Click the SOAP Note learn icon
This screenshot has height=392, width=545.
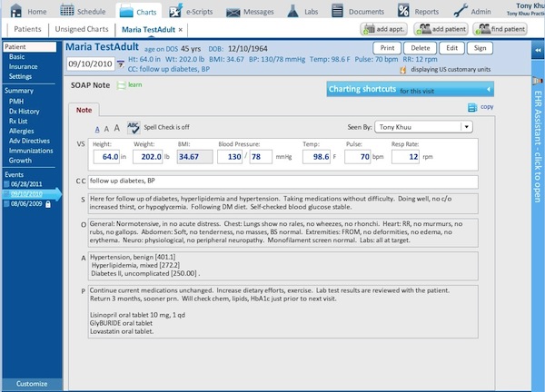pyautogui.click(x=122, y=85)
